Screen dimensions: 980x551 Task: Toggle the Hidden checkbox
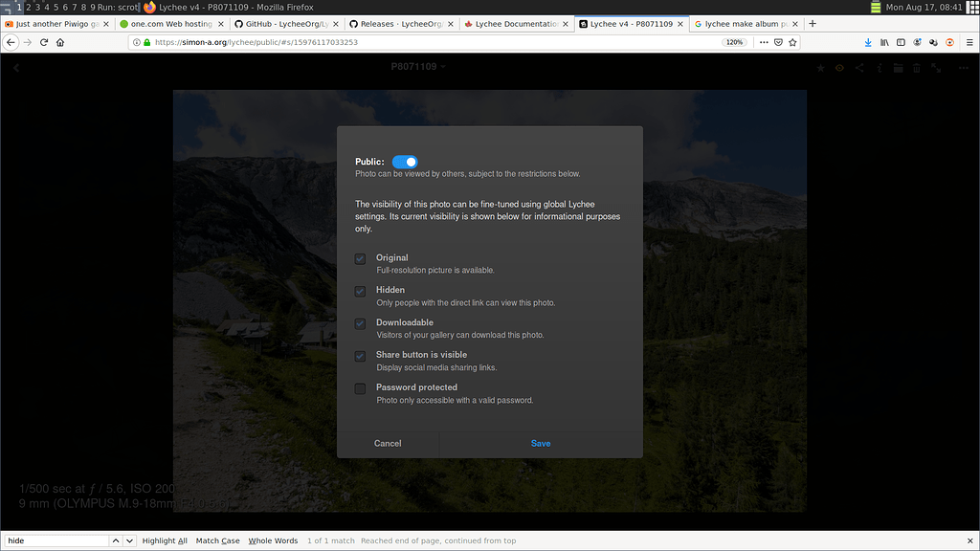point(361,291)
